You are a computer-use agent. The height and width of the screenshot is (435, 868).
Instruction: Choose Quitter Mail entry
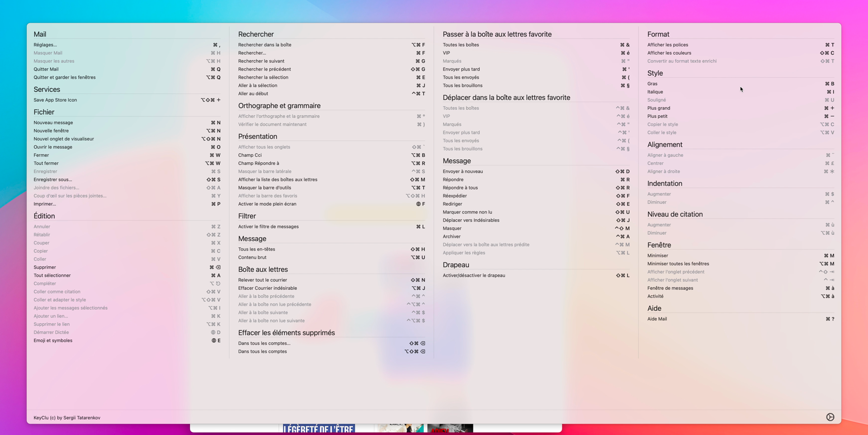pos(127,69)
